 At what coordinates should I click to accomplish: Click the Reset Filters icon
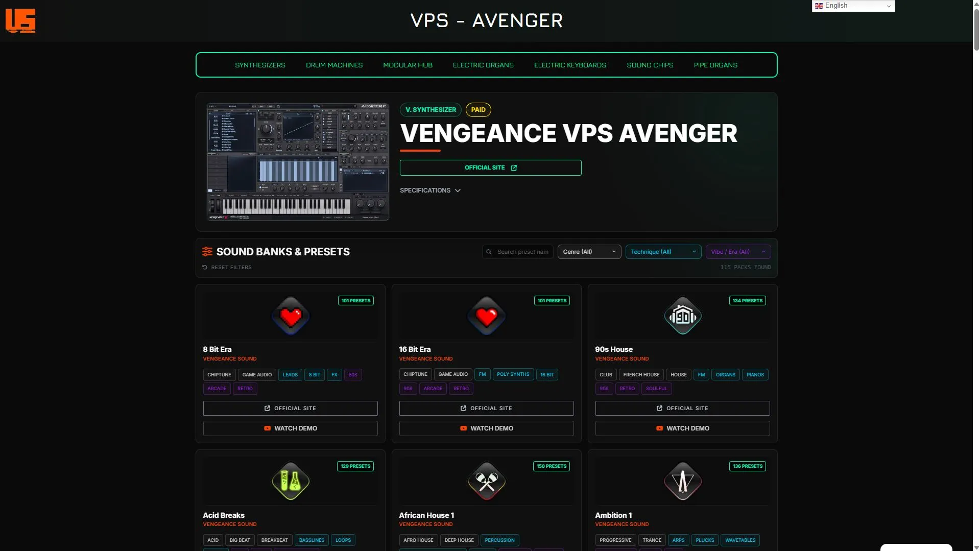point(205,267)
